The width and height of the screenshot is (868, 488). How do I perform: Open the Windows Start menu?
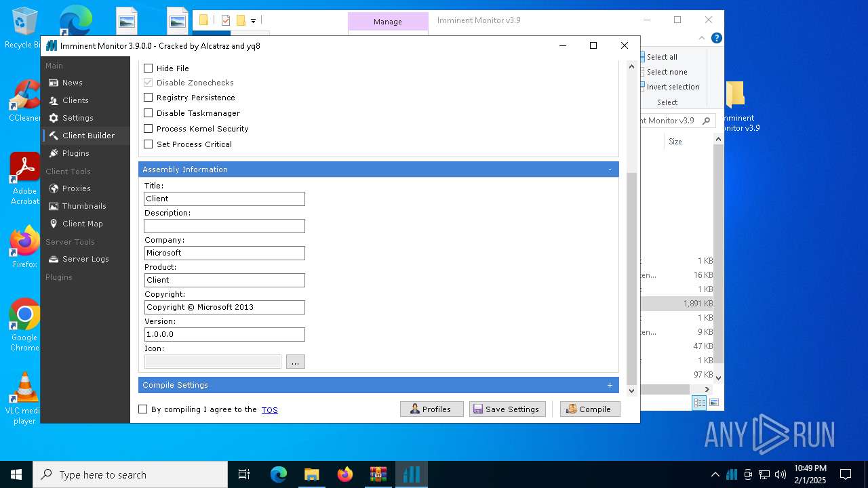click(16, 474)
